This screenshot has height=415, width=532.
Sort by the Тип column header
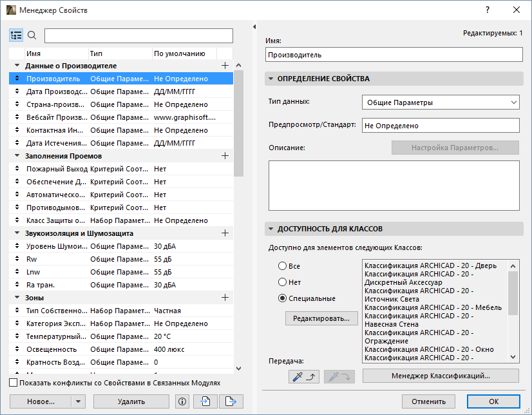(120, 53)
